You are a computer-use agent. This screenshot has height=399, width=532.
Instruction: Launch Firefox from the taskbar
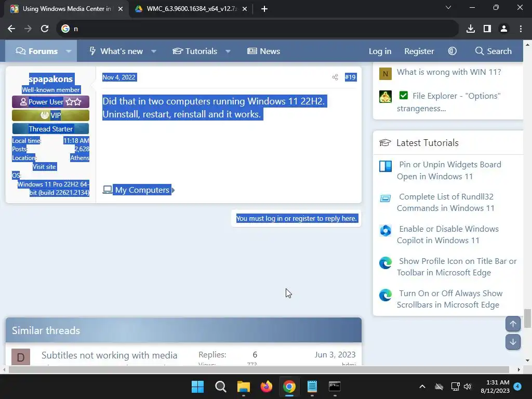coord(267,387)
